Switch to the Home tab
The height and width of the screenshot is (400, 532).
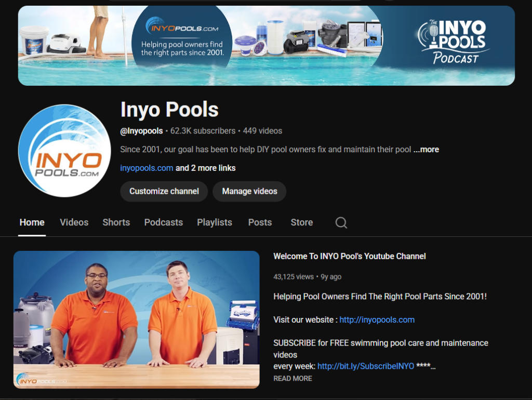click(32, 222)
